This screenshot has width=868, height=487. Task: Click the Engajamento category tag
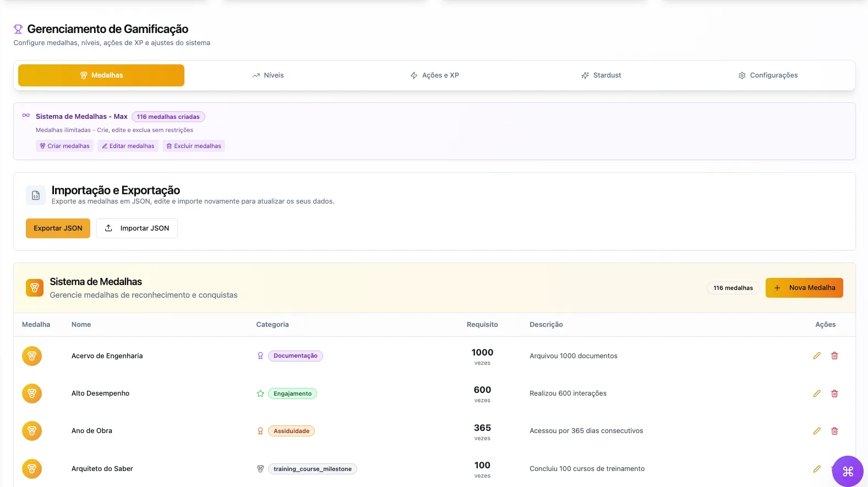pos(292,393)
